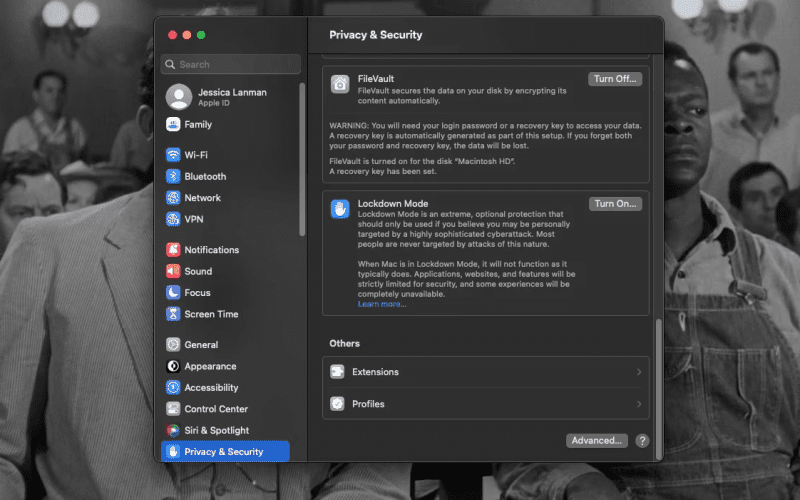Expand the Profiles row chevron
This screenshot has height=500, width=800.
click(639, 404)
